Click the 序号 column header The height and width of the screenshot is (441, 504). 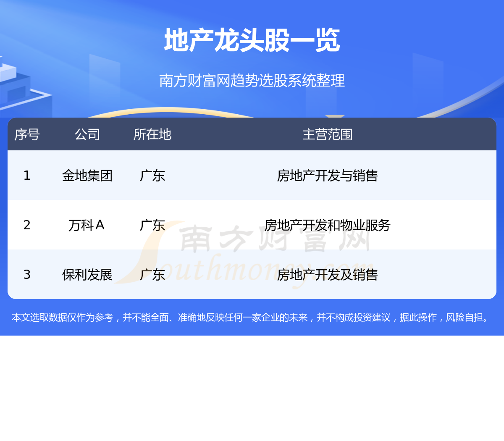click(x=27, y=134)
